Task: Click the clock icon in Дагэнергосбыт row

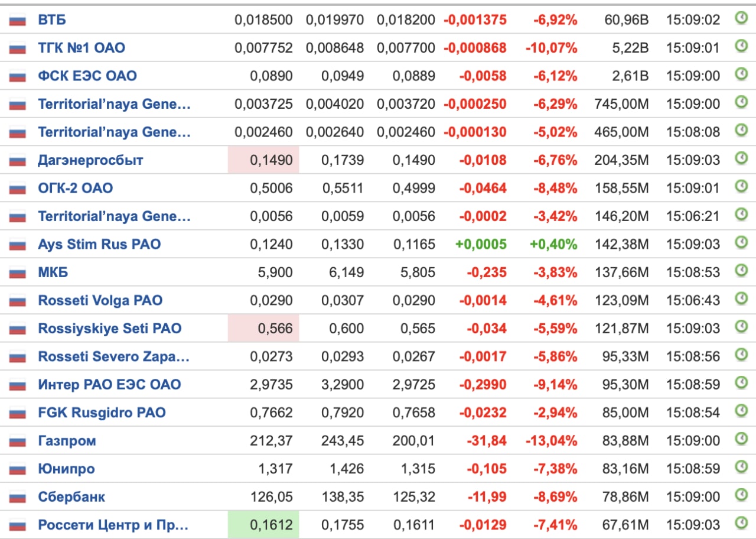Action: [741, 158]
